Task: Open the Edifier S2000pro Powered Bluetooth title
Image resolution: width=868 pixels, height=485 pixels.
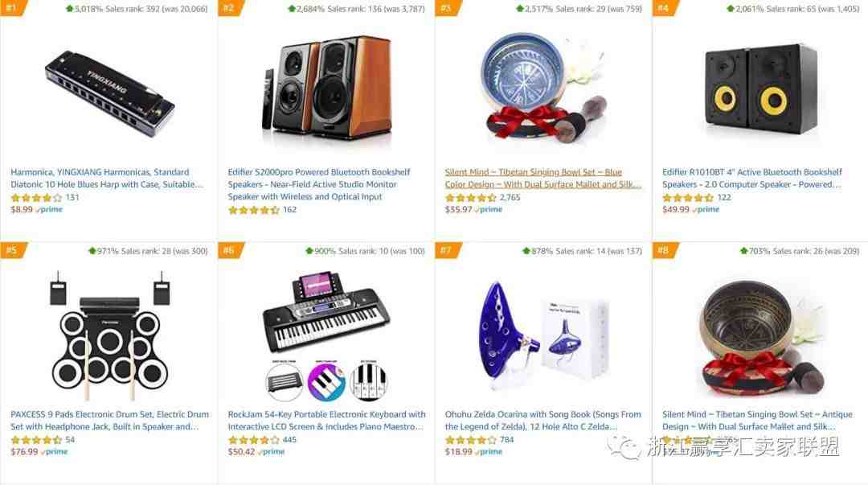Action: pos(319,184)
